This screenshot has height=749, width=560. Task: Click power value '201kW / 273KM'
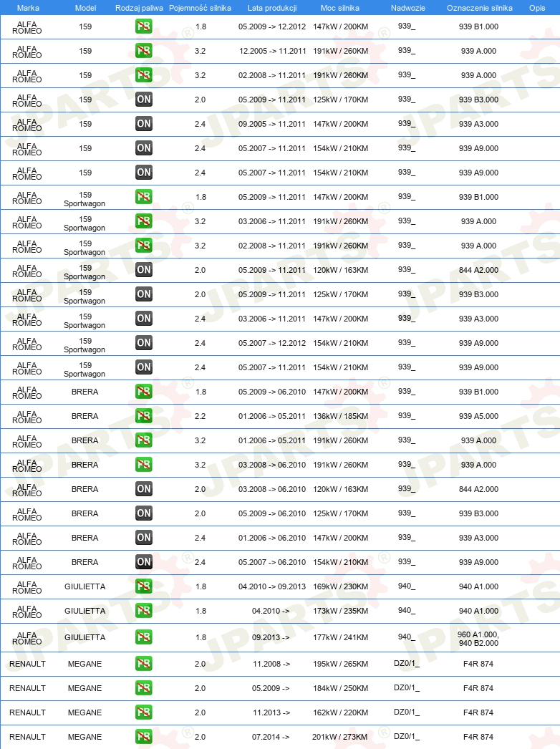coord(339,737)
